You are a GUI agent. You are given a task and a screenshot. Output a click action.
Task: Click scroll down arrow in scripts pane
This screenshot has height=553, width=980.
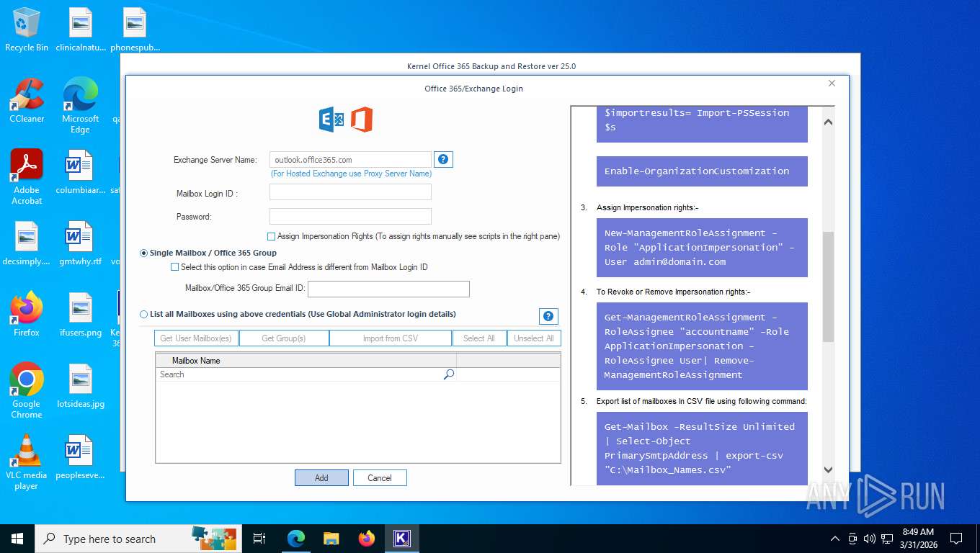828,469
